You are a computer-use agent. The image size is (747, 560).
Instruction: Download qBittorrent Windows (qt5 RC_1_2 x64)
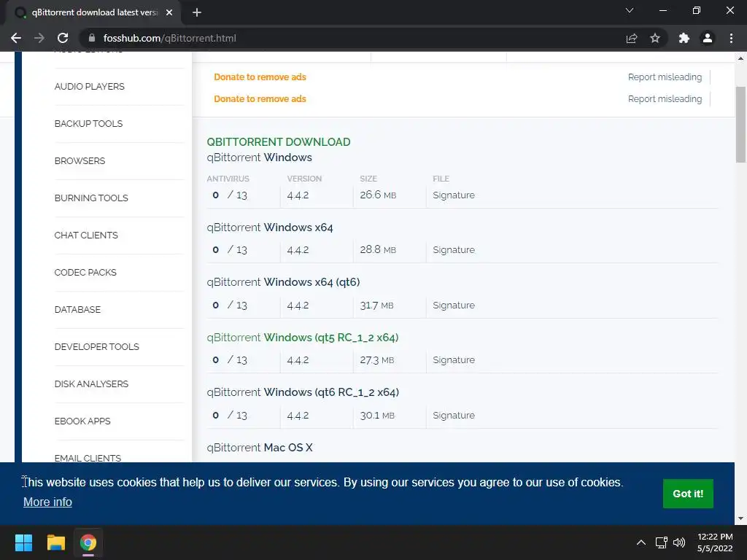[303, 338]
